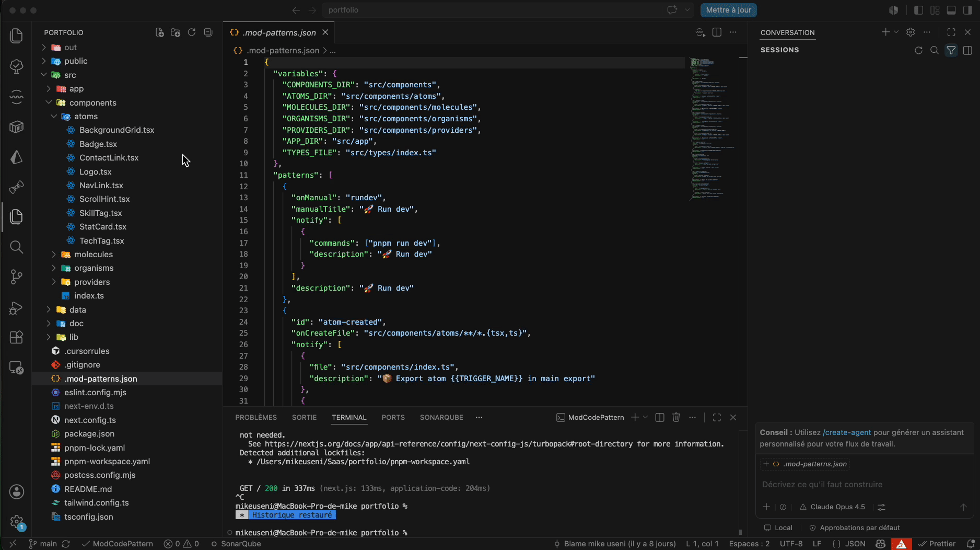The image size is (980, 550).
Task: Click JSON language mode in status bar
Action: click(x=849, y=544)
